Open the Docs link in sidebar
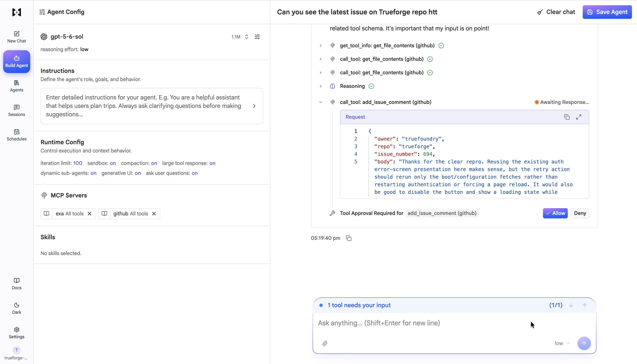Image resolution: width=637 pixels, height=364 pixels. (x=16, y=284)
